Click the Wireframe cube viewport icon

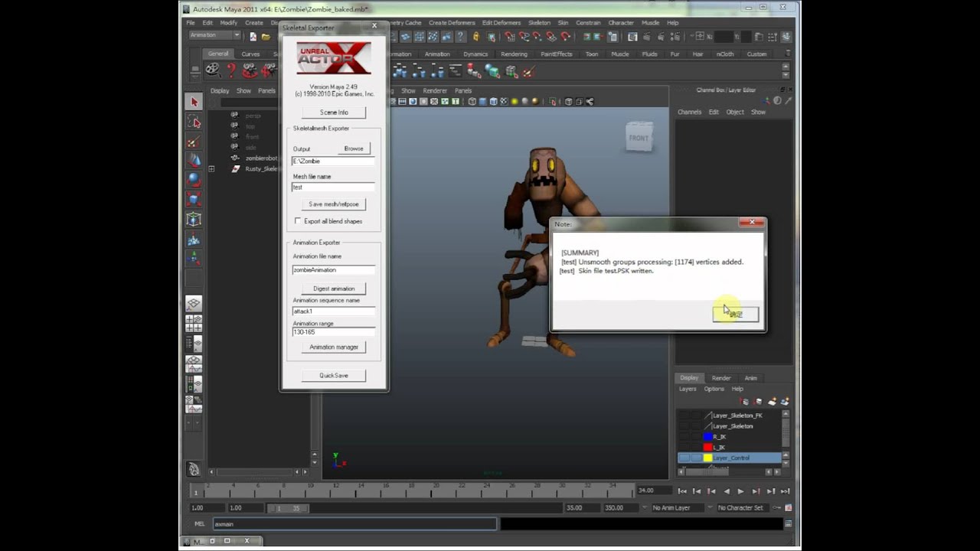coord(472,102)
